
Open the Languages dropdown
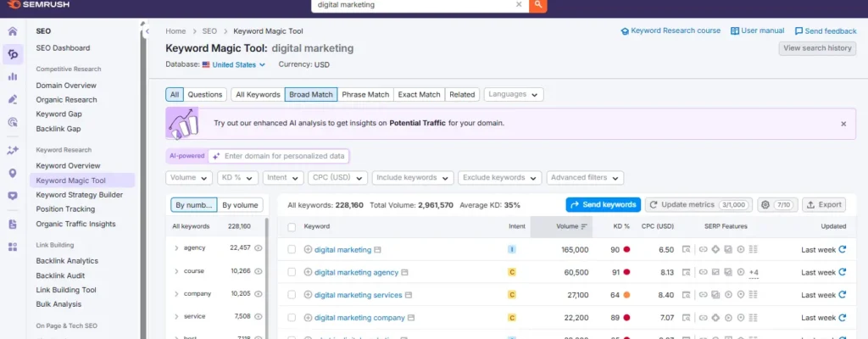(514, 95)
